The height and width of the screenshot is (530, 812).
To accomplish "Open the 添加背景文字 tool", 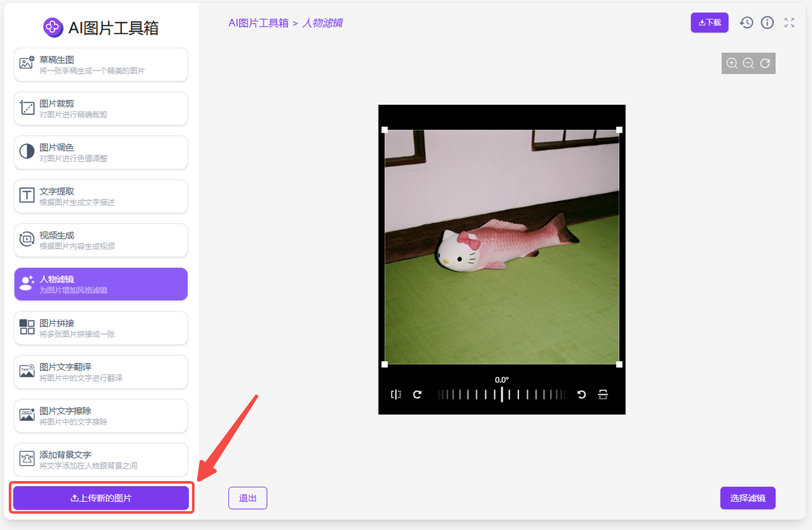I will coord(101,459).
